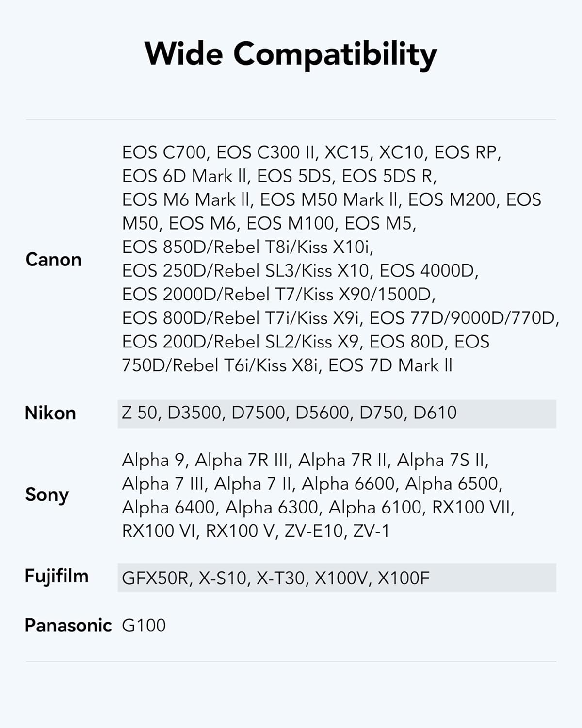
Task: Select the EOS C700 model text
Action: tap(164, 152)
